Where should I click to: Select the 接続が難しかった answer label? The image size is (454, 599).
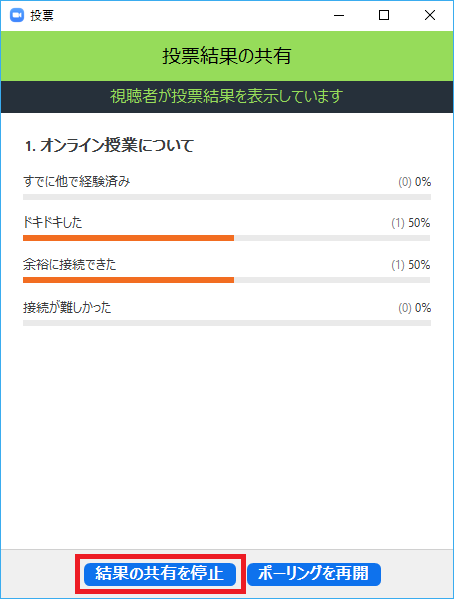pos(67,307)
